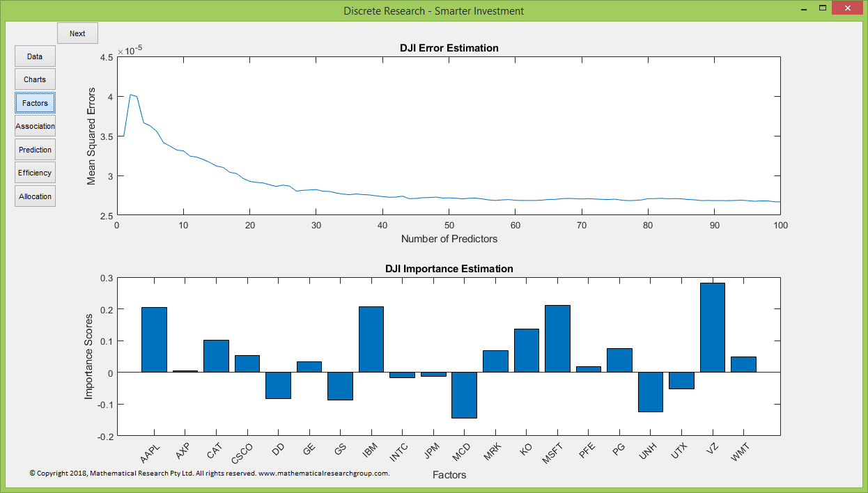
Task: Minimize the Discrete Research window
Action: click(803, 9)
